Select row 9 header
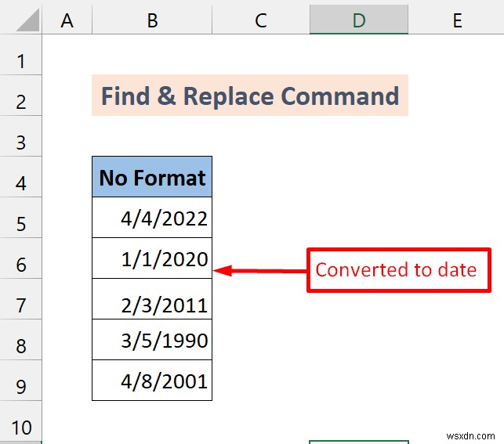Screen dimensions: 504x444 coord(21,380)
